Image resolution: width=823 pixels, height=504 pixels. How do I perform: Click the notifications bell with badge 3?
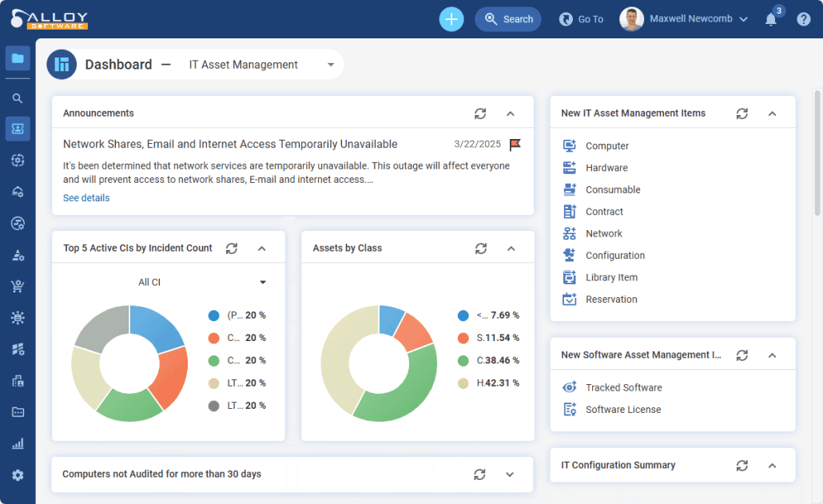click(770, 18)
